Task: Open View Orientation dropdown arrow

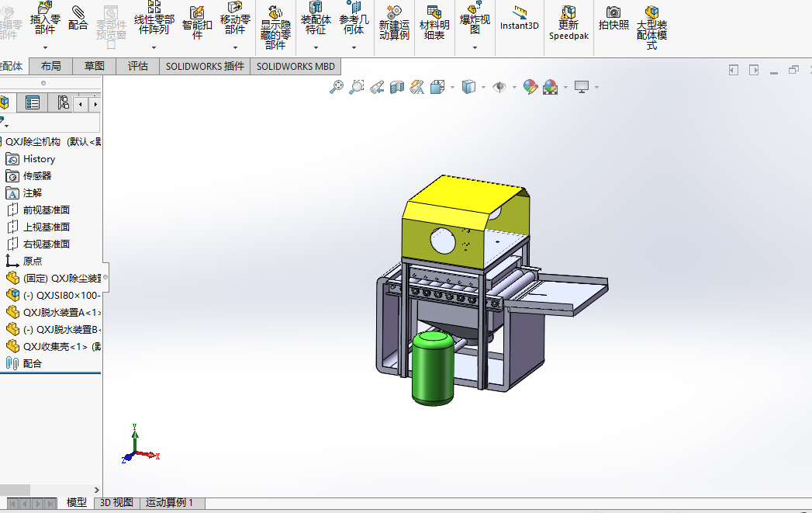Action: coord(452,87)
